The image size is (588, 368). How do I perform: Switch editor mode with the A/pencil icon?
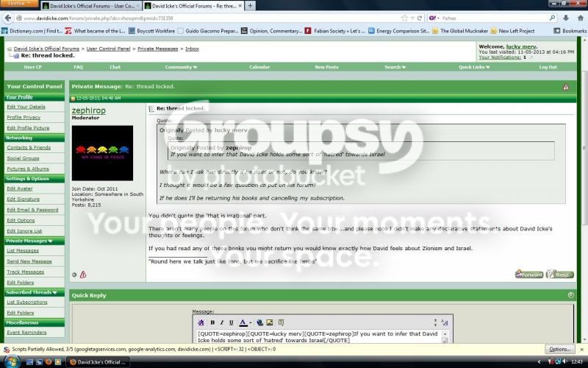(x=445, y=322)
